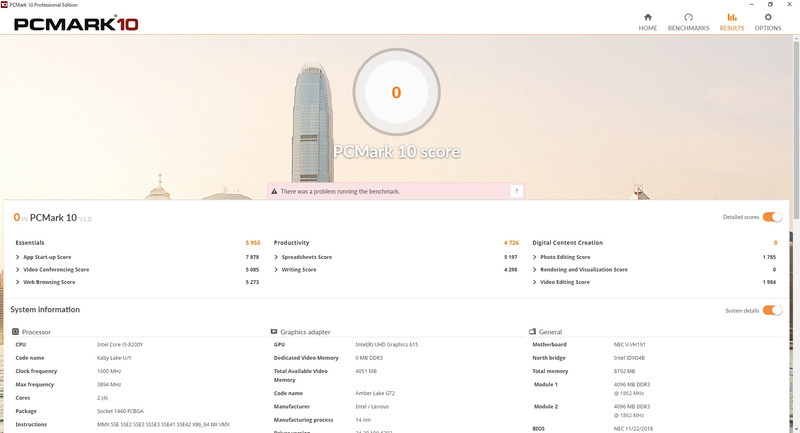The height and width of the screenshot is (433, 800).
Task: Click the Essentials score 5 955
Action: tap(253, 243)
